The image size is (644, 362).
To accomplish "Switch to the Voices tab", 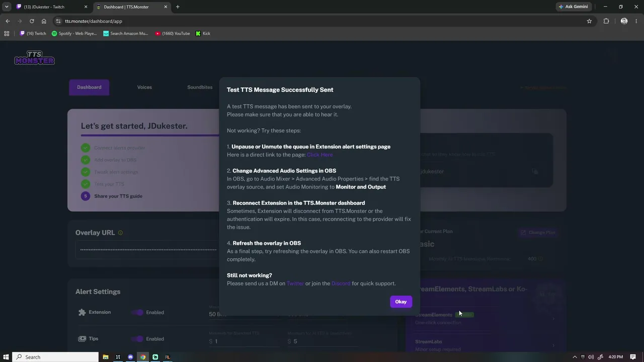I will tap(144, 87).
